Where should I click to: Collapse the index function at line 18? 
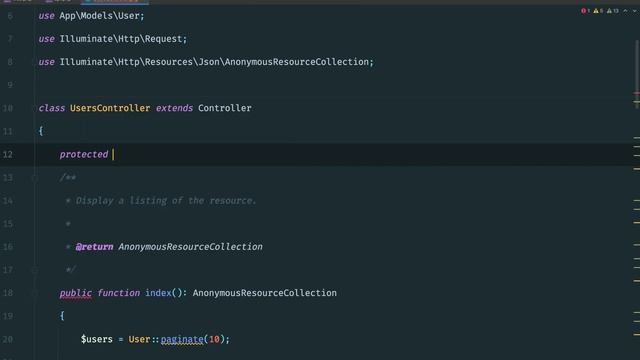(x=35, y=293)
